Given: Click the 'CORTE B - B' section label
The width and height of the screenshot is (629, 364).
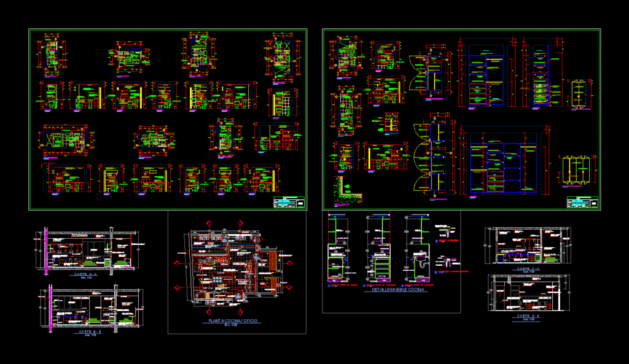Looking at the screenshot, I should click(90, 332).
